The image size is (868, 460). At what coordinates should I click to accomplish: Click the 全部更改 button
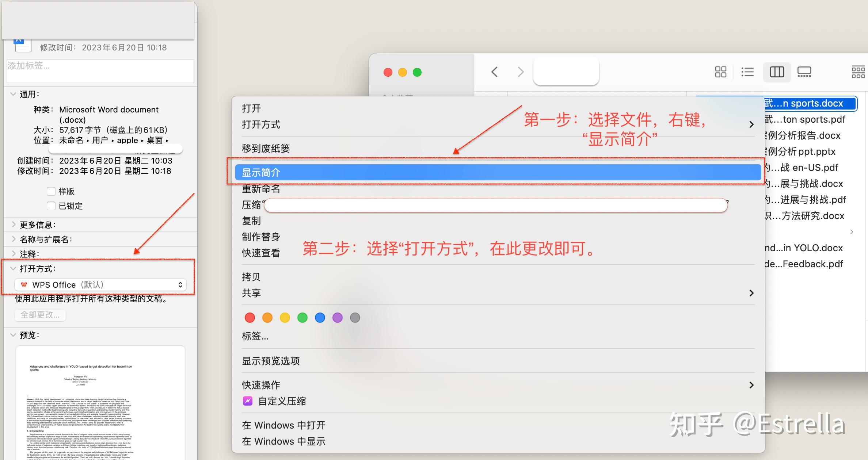tap(40, 315)
